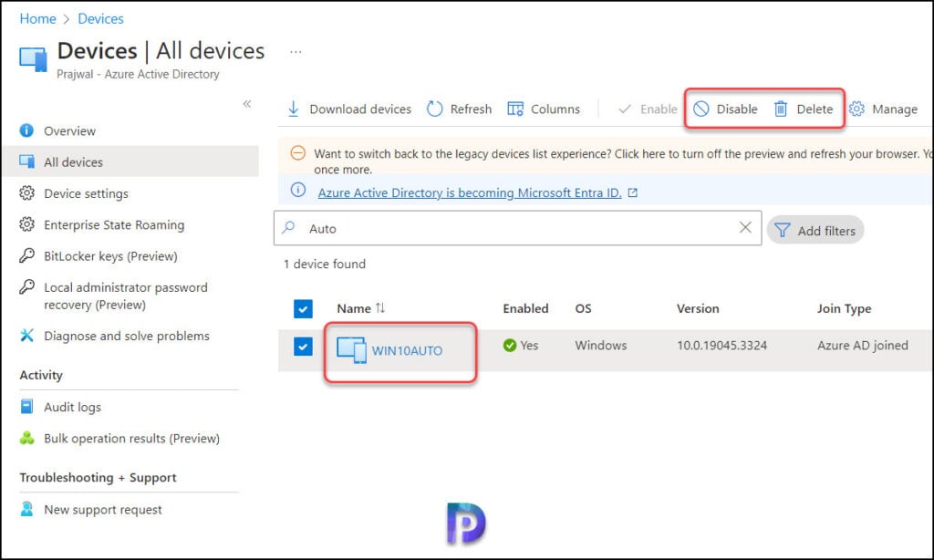Image resolution: width=934 pixels, height=560 pixels.
Task: Open Overview in sidebar
Action: [x=69, y=131]
